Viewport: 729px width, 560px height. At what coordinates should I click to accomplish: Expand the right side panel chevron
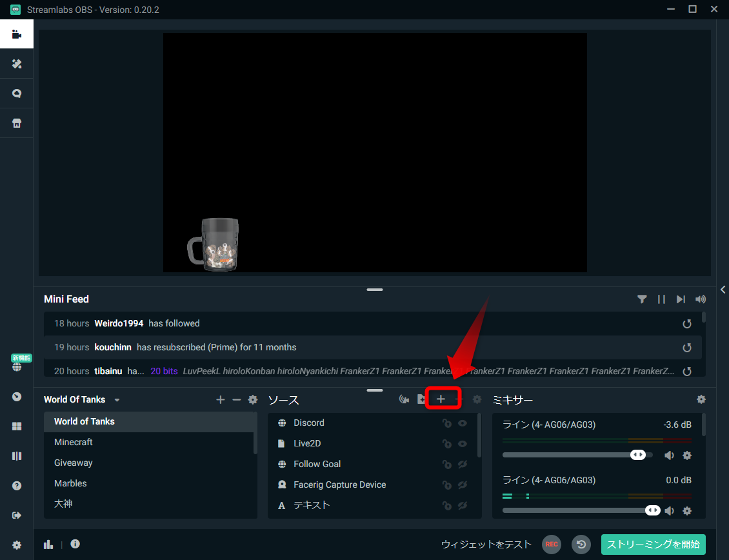point(723,289)
